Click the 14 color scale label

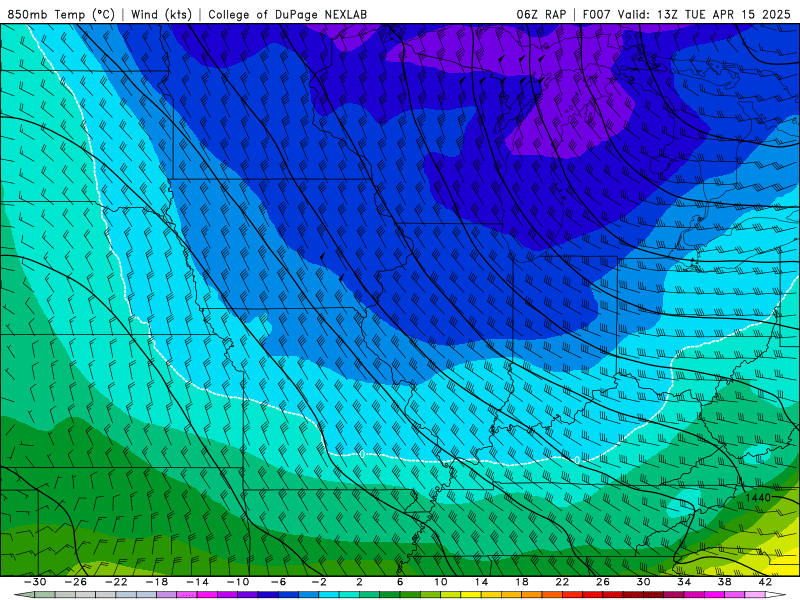click(x=481, y=582)
